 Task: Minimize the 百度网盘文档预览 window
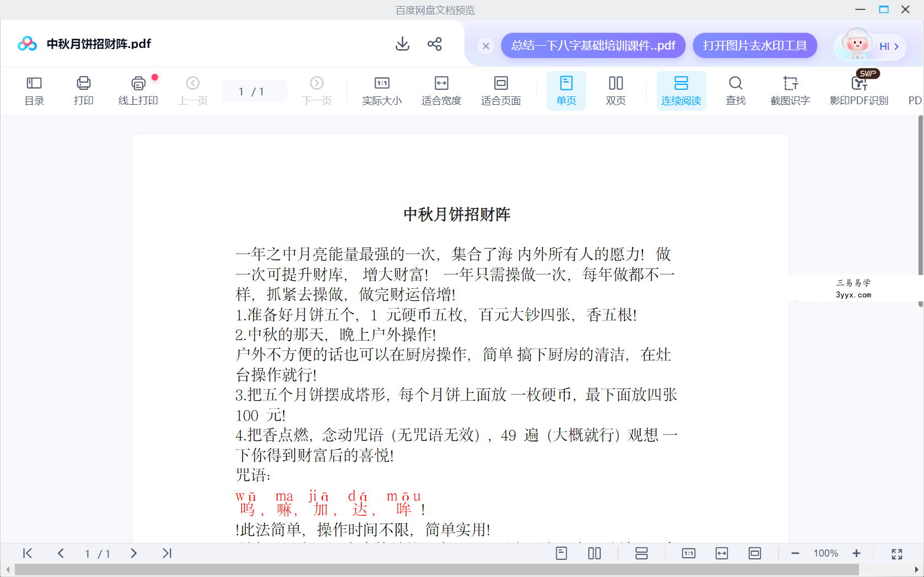click(x=860, y=9)
